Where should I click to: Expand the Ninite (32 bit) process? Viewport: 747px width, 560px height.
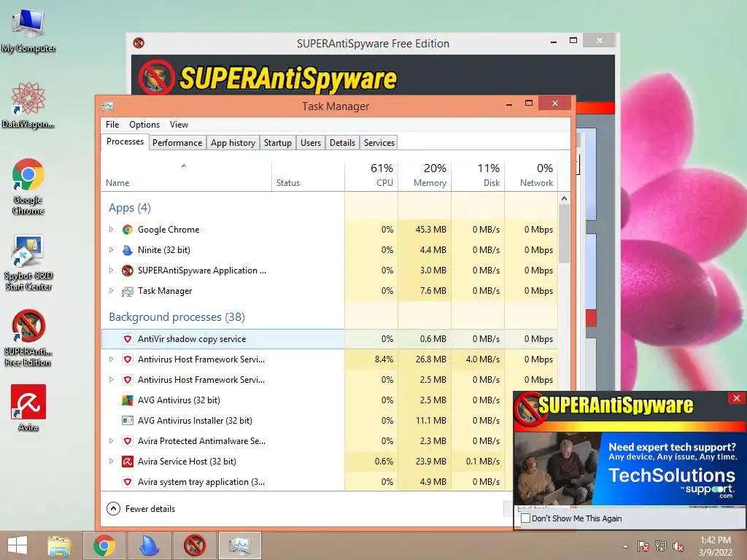point(111,250)
